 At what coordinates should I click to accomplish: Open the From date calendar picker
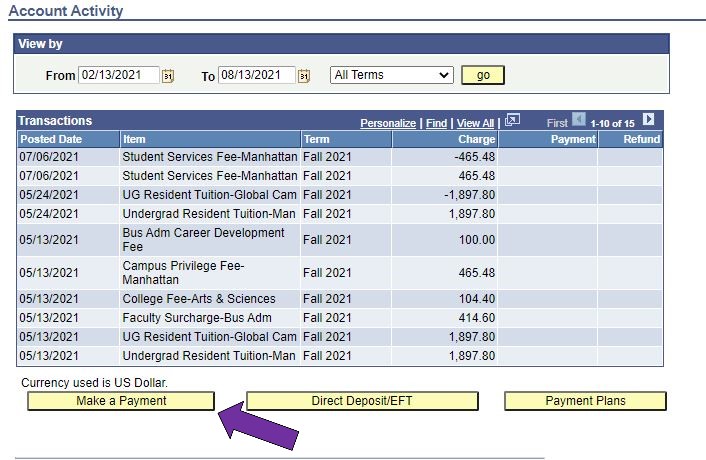pyautogui.click(x=167, y=76)
